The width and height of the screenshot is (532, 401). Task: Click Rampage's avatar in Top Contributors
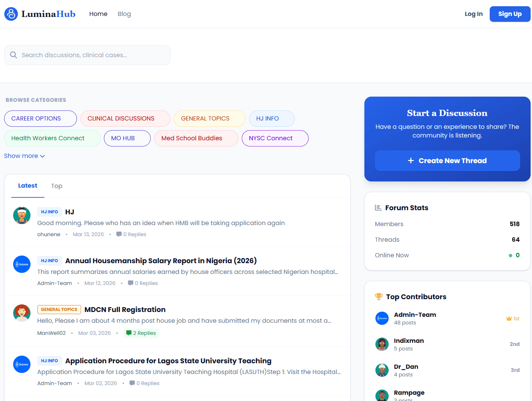tap(382, 395)
